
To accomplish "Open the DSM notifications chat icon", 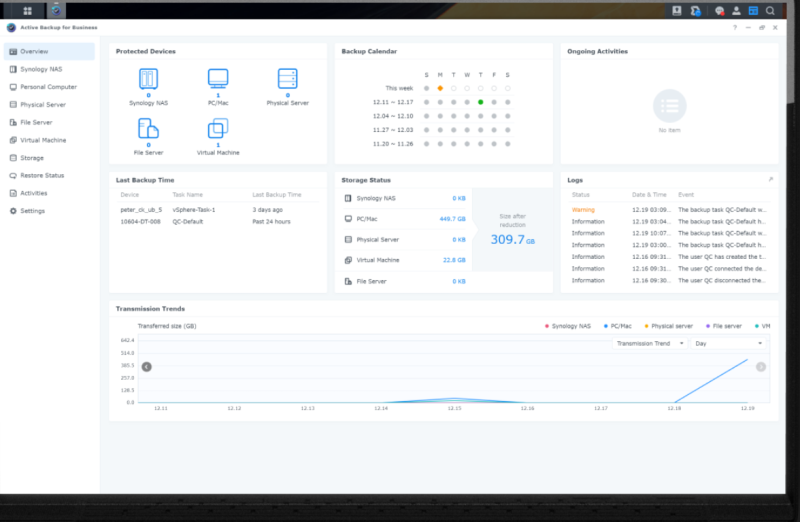I will 719,11.
